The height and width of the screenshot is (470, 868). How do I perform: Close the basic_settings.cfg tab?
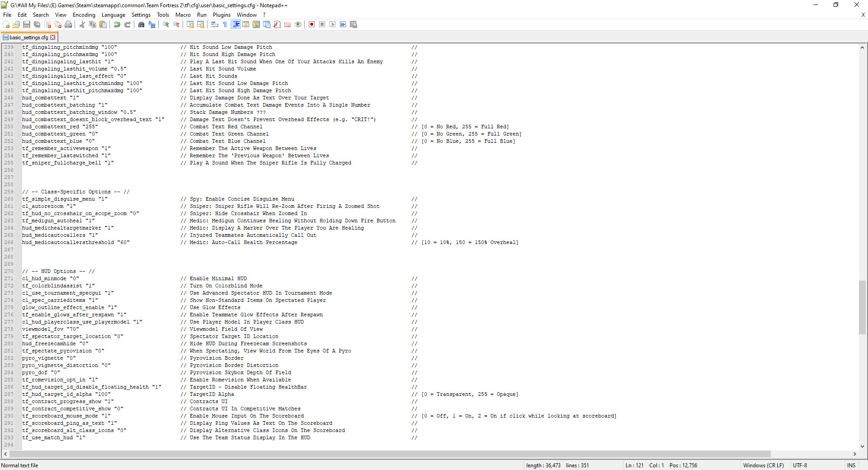pyautogui.click(x=54, y=37)
